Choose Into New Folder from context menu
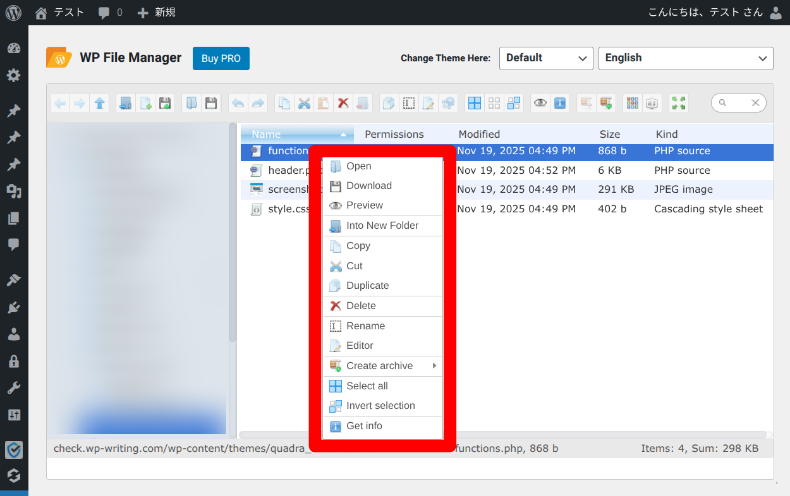Image resolution: width=790 pixels, height=496 pixels. pyautogui.click(x=382, y=226)
